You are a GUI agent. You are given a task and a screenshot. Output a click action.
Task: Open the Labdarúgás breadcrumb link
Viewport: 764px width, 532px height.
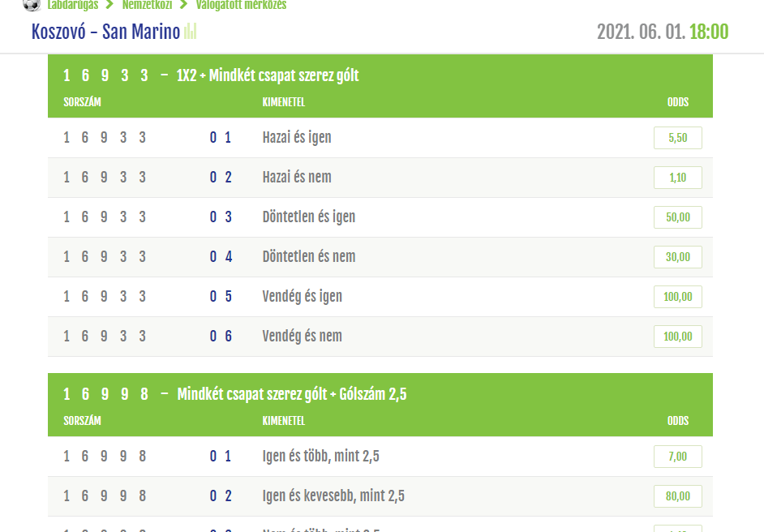[72, 5]
